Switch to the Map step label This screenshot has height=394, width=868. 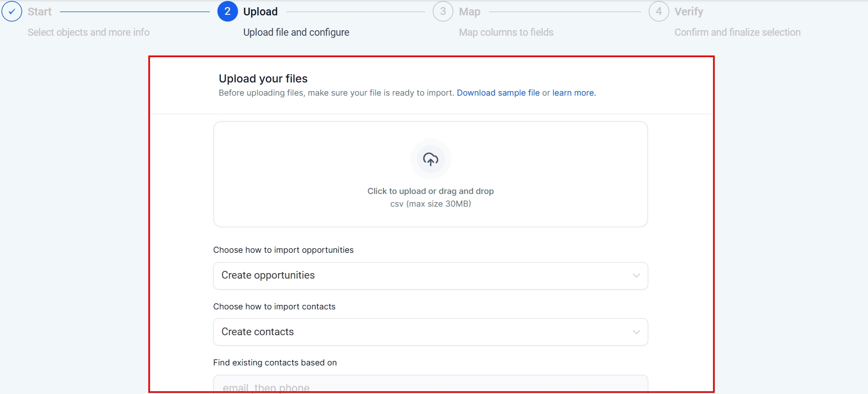pyautogui.click(x=470, y=12)
